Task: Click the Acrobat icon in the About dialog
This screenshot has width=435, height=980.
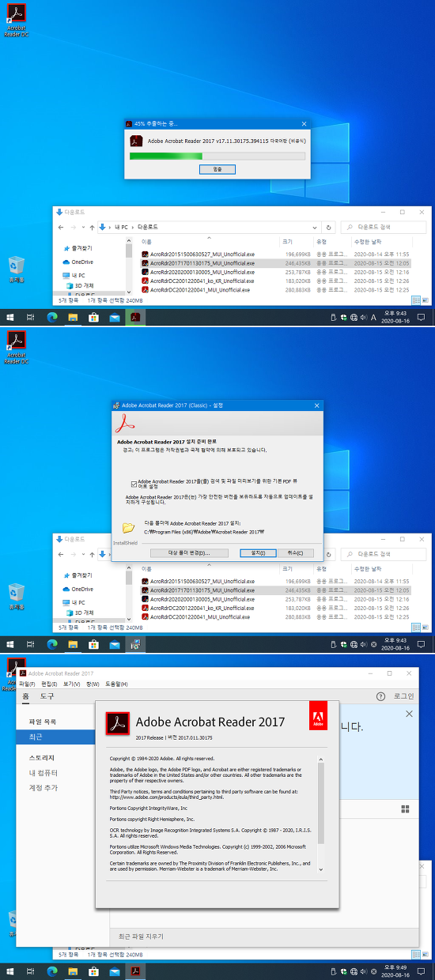Action: [x=119, y=722]
